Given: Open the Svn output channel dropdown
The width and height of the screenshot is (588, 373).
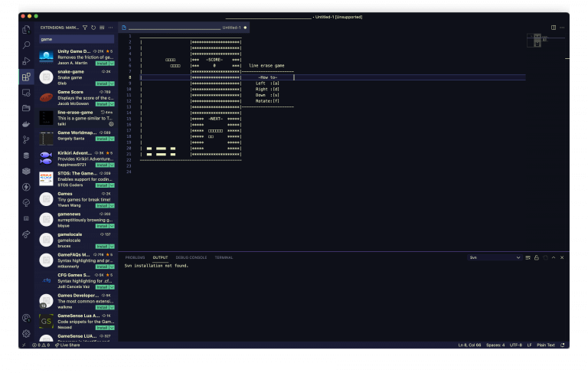Looking at the screenshot, I should click(x=495, y=257).
